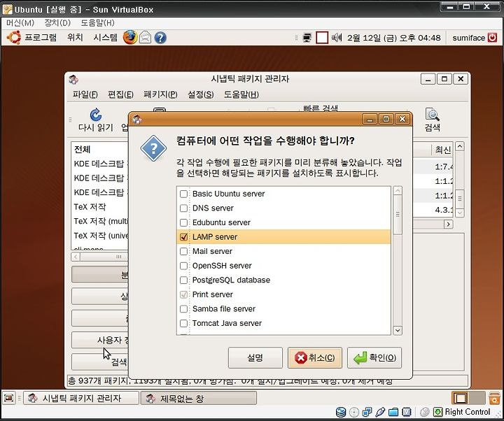Click the VirtualBox network status icon
Viewport: 504px width, 421px height.
pos(367,412)
